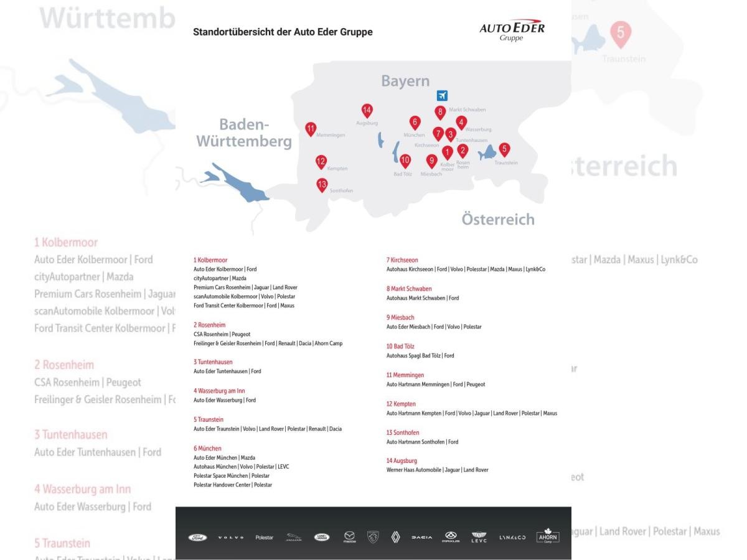Open the Mazda brand logo

(x=349, y=537)
